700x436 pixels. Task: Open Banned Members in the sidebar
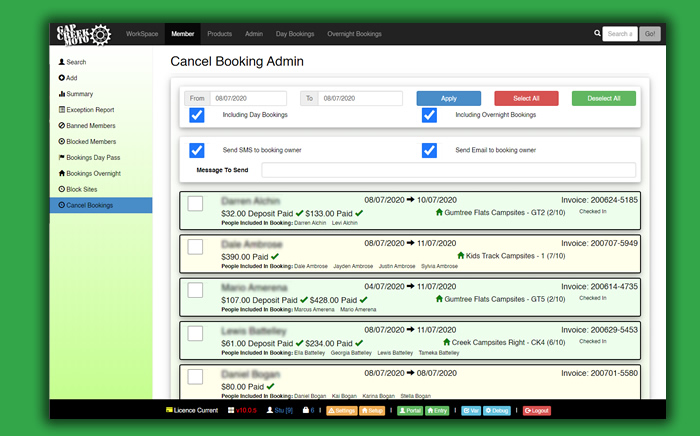pyautogui.click(x=87, y=126)
